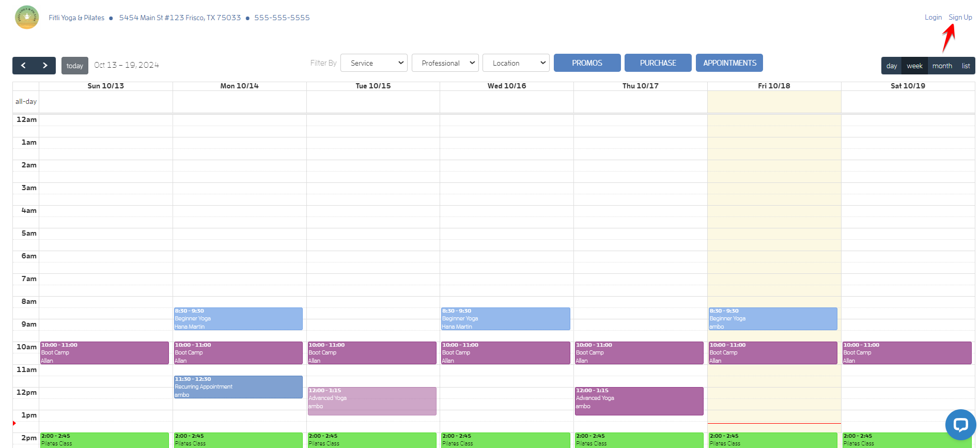Click the Login link
The width and height of the screenshot is (980, 448).
point(933,17)
